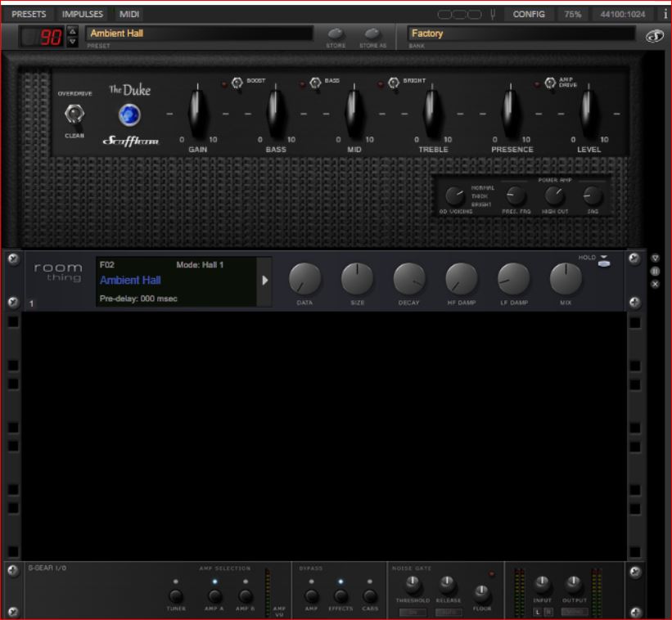The image size is (672, 620).
Task: Click the reverb MIX knob
Action: 566,279
